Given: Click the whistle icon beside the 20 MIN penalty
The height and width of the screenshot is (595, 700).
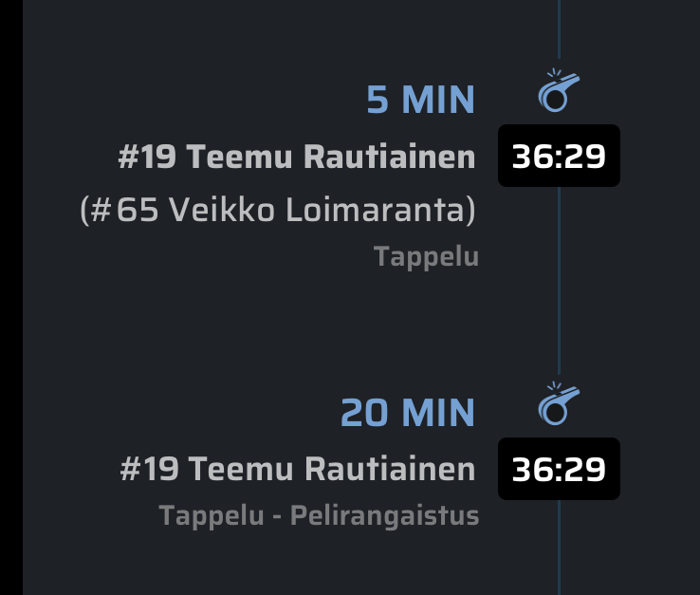Looking at the screenshot, I should [559, 404].
